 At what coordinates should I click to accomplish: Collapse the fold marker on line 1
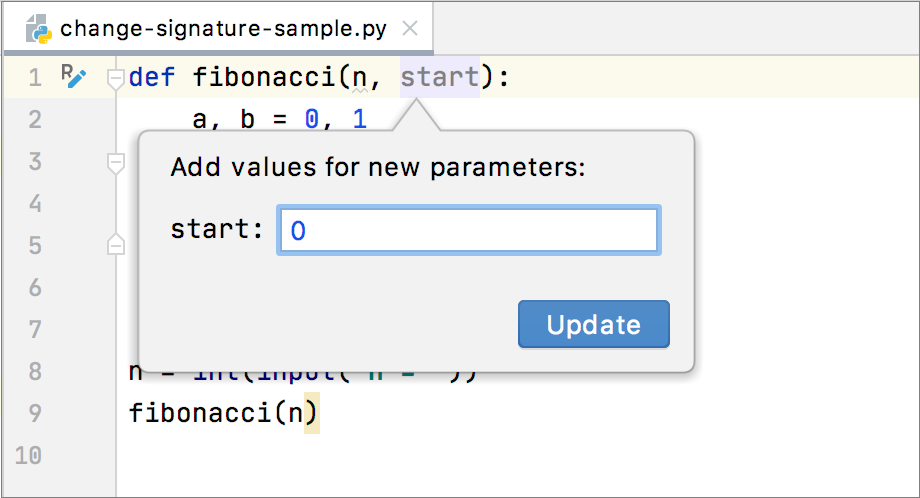(116, 78)
